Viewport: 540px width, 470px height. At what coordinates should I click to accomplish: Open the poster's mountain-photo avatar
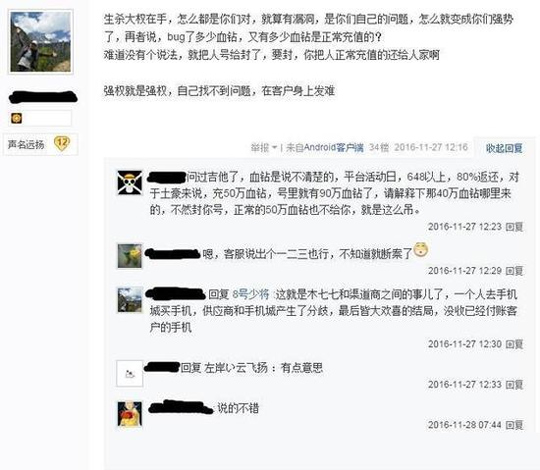click(x=41, y=42)
